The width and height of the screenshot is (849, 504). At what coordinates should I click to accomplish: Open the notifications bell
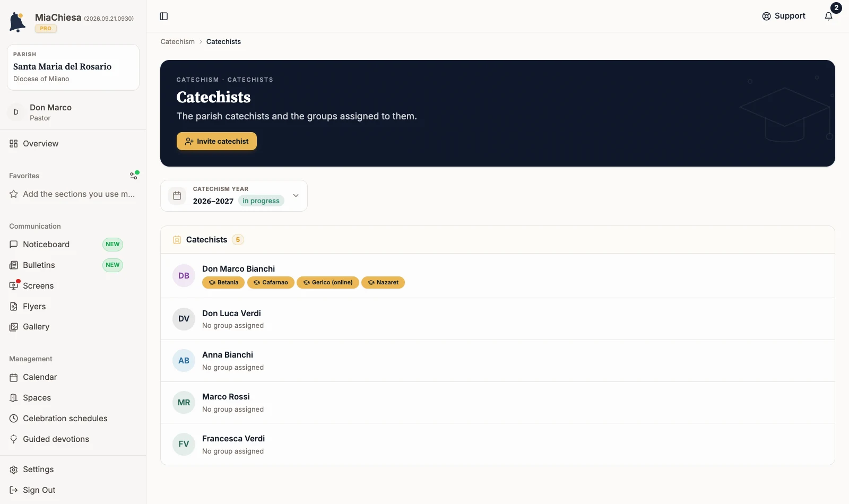pos(828,16)
